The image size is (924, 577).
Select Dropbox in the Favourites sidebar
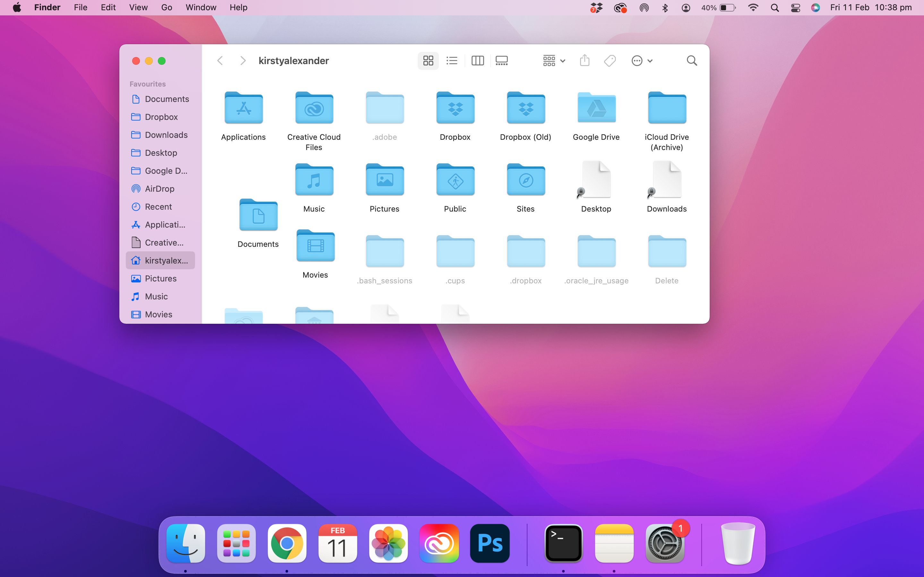pos(161,117)
